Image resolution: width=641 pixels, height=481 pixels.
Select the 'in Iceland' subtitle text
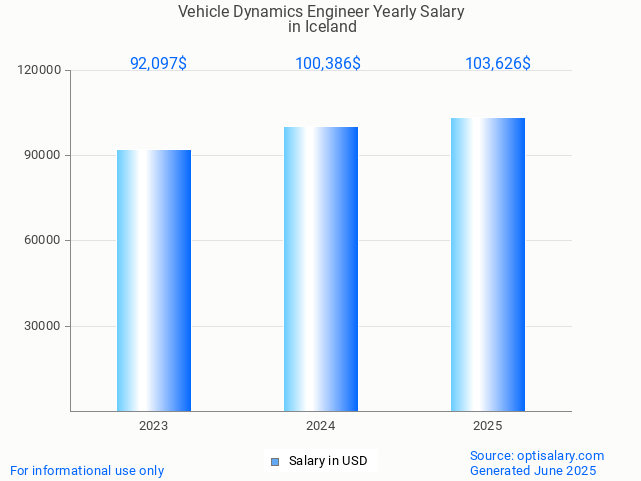point(321,27)
